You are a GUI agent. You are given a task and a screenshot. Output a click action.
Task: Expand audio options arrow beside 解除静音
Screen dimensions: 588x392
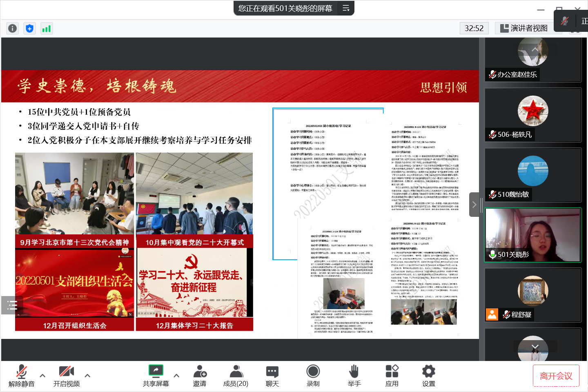click(x=42, y=376)
